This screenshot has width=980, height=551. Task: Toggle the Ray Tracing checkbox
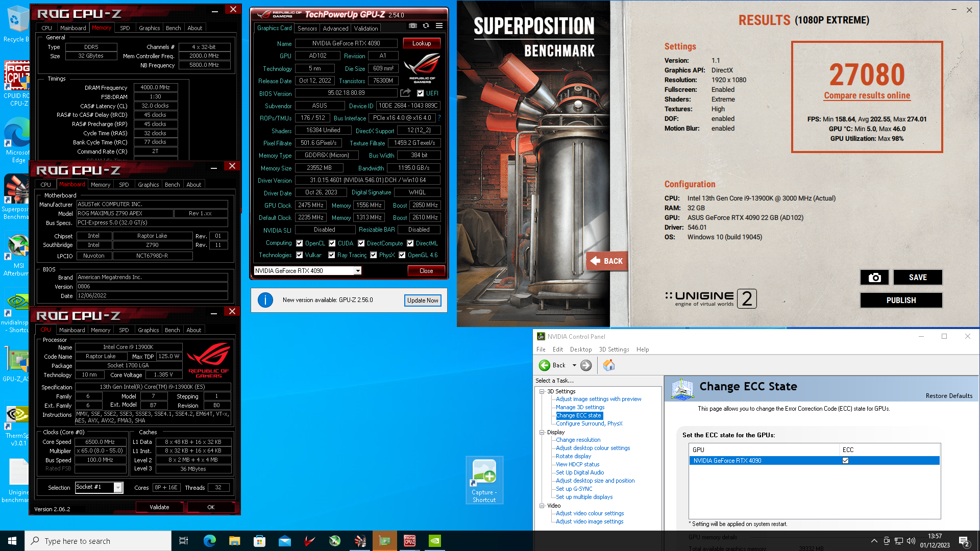point(332,255)
